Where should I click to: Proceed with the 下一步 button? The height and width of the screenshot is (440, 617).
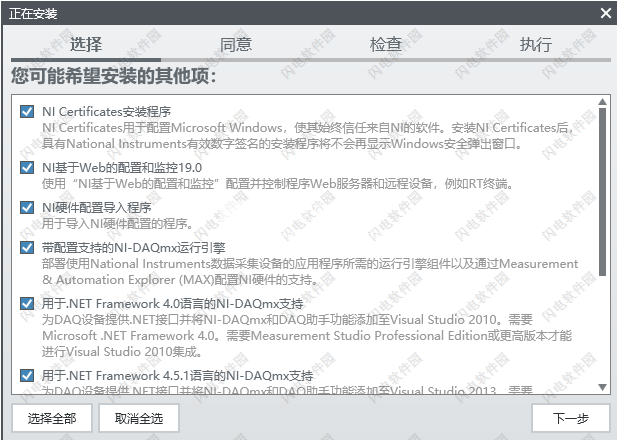point(571,418)
